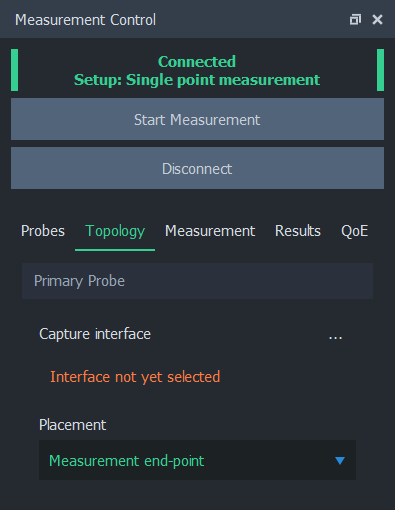
Task: Expand Placement dropdown via blue arrow
Action: coord(340,461)
